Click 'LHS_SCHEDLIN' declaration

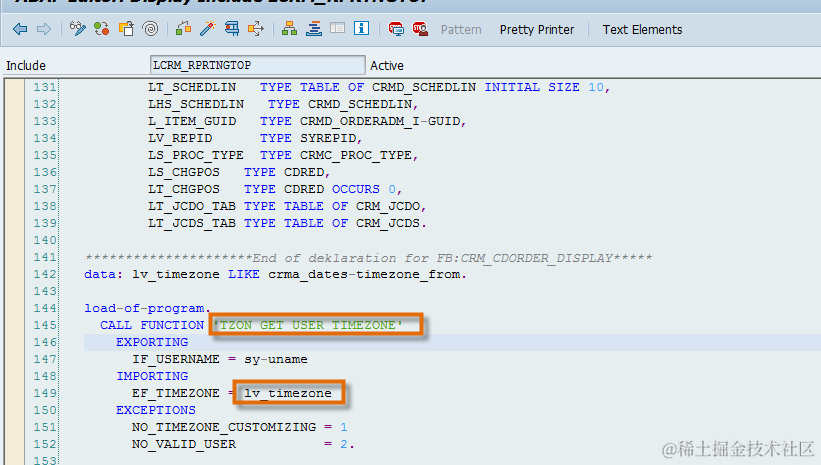point(196,104)
